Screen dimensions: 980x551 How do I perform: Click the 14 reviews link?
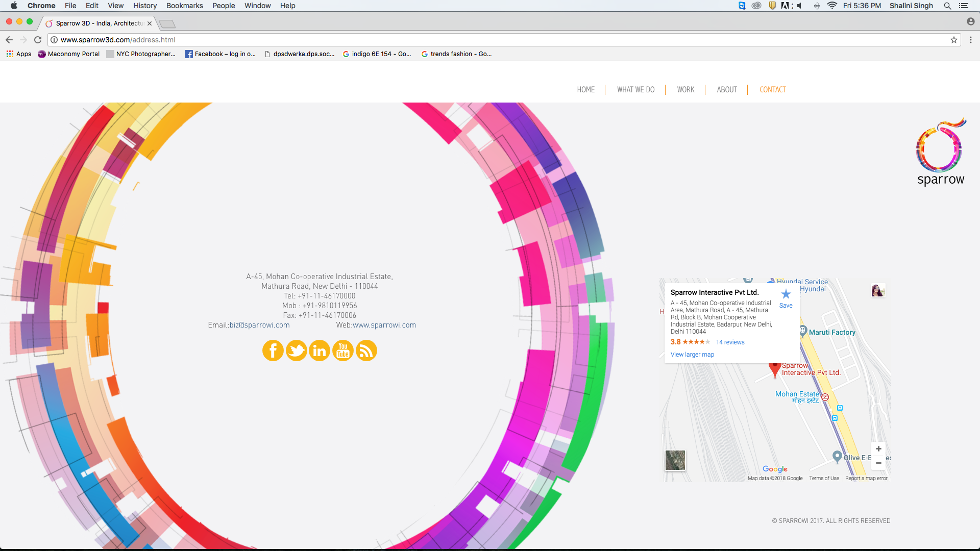730,342
